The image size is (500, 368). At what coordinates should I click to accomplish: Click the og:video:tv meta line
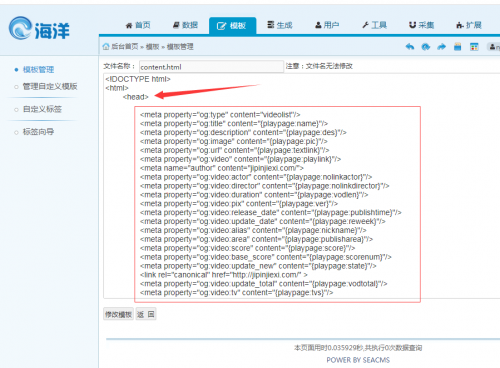coord(236,293)
